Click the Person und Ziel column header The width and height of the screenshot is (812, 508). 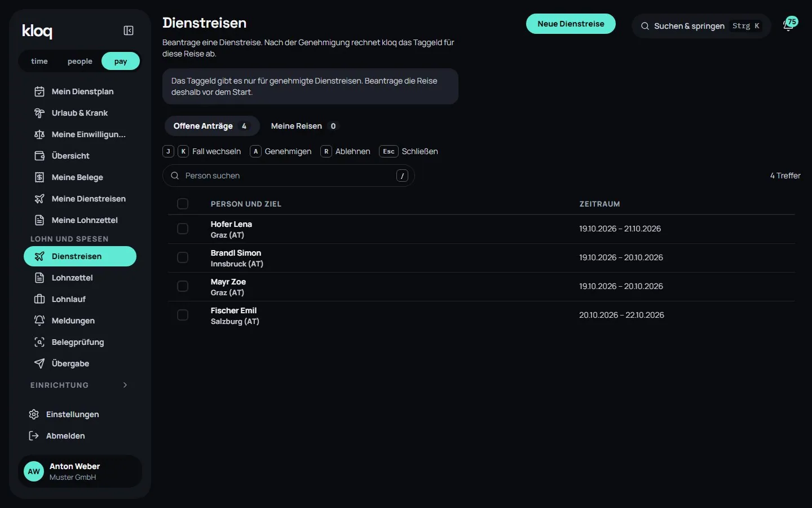[x=246, y=204]
